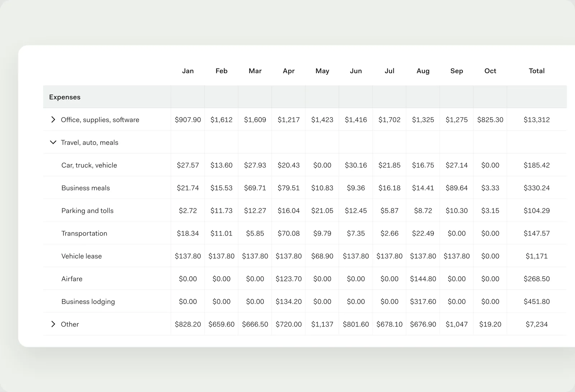Click the $13,312 office total
The height and width of the screenshot is (392, 575).
[x=537, y=120]
